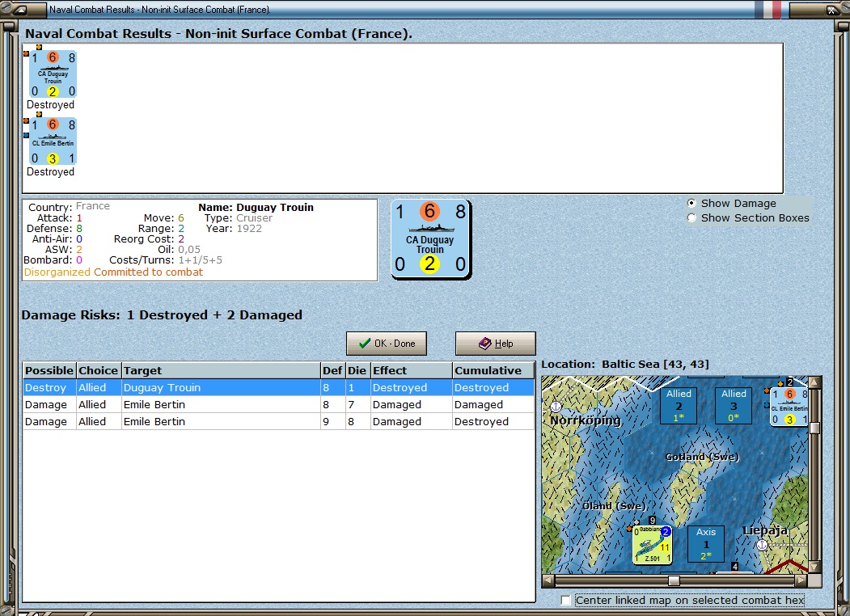Click the Öland (Swe) island label on map
The image size is (850, 616).
coord(615,506)
